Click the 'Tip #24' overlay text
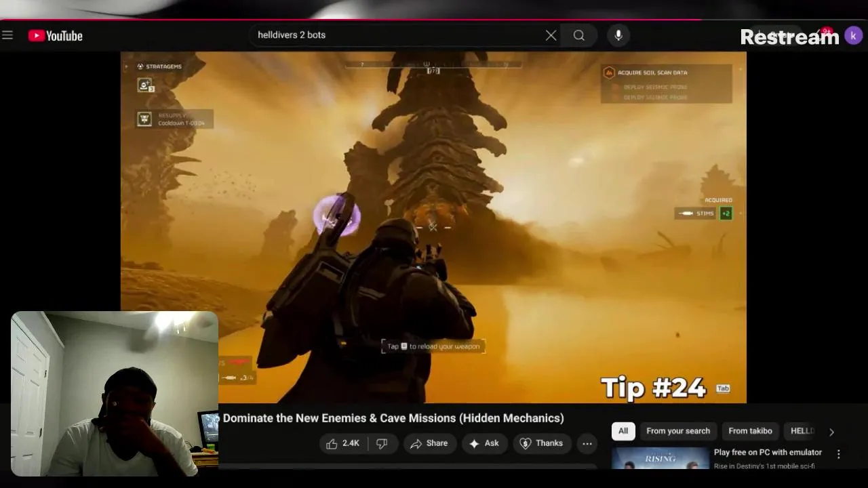Viewport: 868px width, 488px height. click(x=653, y=388)
